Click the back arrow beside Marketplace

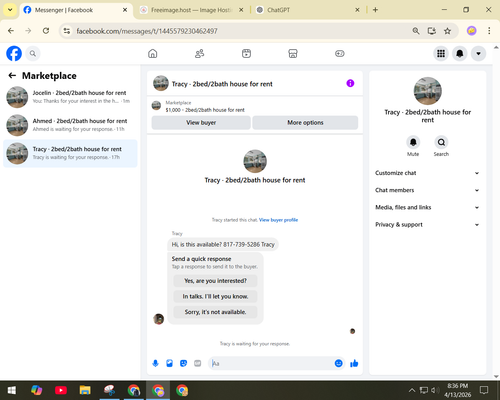[12, 76]
